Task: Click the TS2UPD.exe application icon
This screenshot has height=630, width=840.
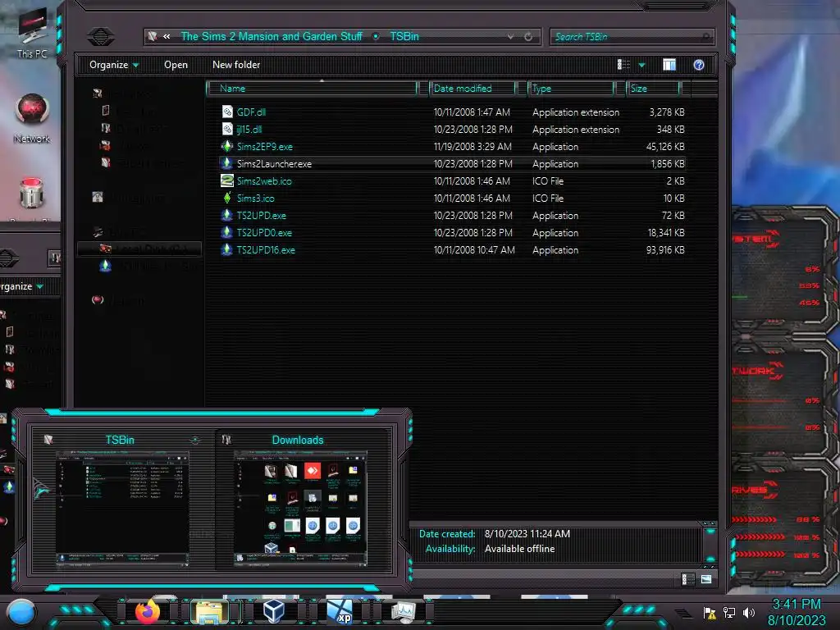Action: (227, 215)
